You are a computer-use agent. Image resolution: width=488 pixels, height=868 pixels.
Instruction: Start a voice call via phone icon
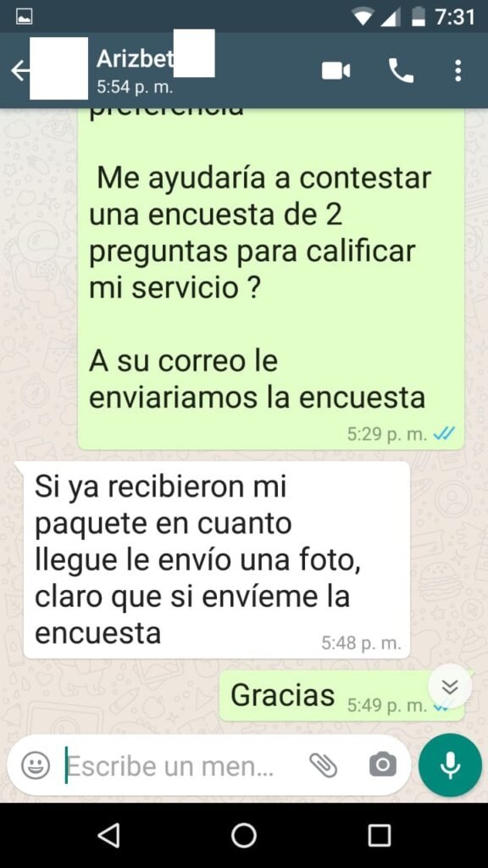point(401,71)
